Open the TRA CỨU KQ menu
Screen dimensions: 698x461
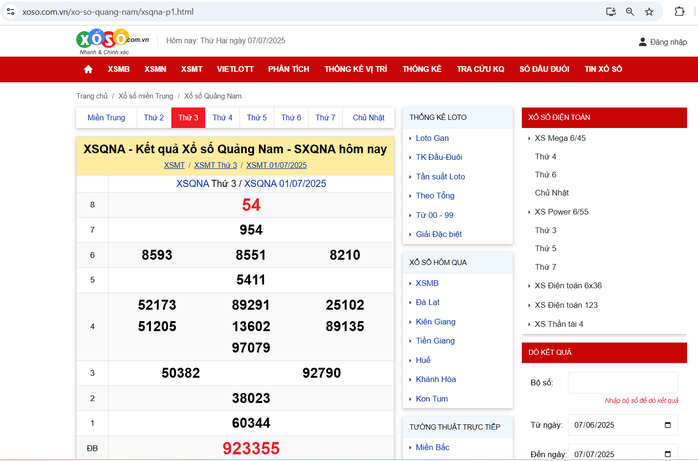480,69
